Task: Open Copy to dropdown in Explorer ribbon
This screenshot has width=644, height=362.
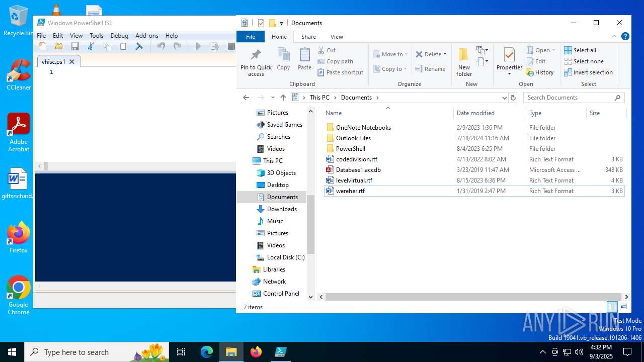Action: click(x=390, y=69)
